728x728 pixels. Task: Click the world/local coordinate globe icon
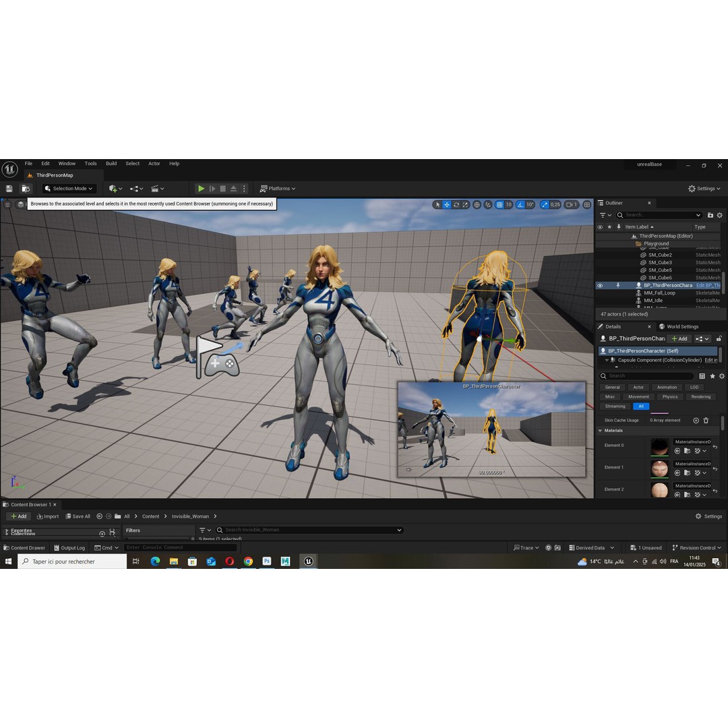click(x=477, y=205)
